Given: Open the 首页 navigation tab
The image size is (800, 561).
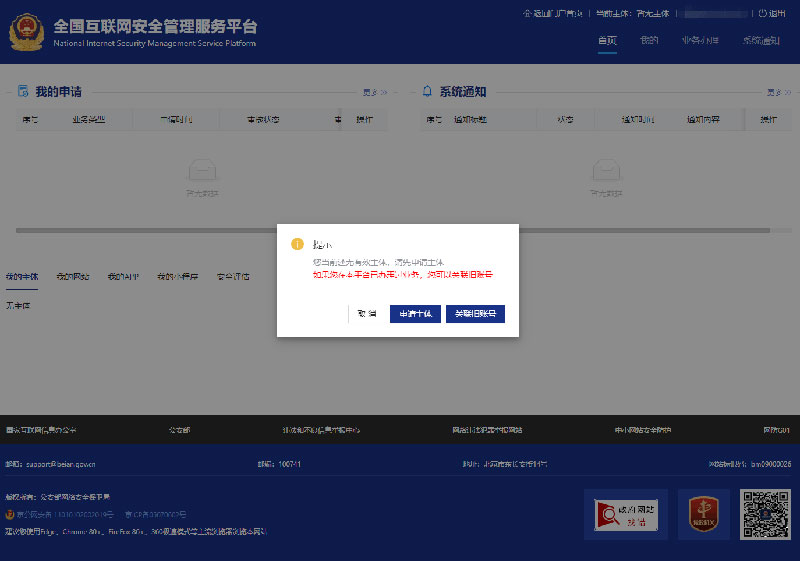Looking at the screenshot, I should pyautogui.click(x=607, y=41).
